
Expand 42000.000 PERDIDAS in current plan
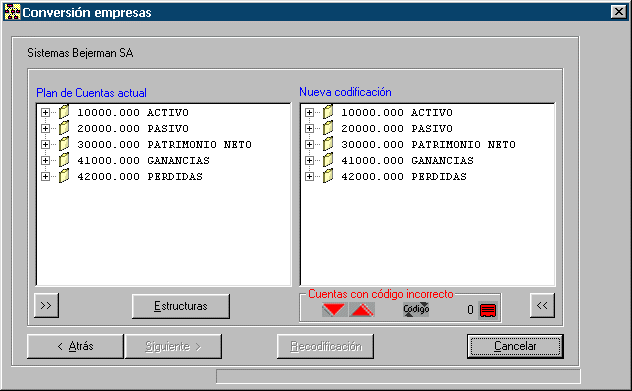[46, 177]
